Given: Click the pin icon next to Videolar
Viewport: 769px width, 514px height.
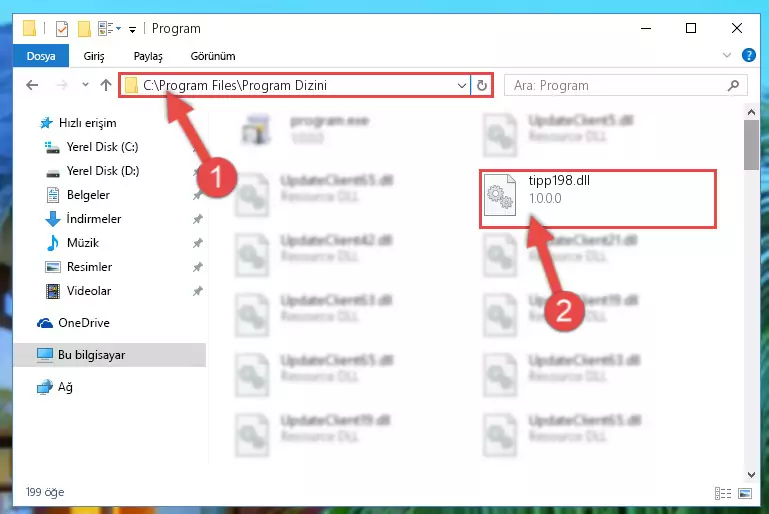Looking at the screenshot, I should (x=197, y=291).
